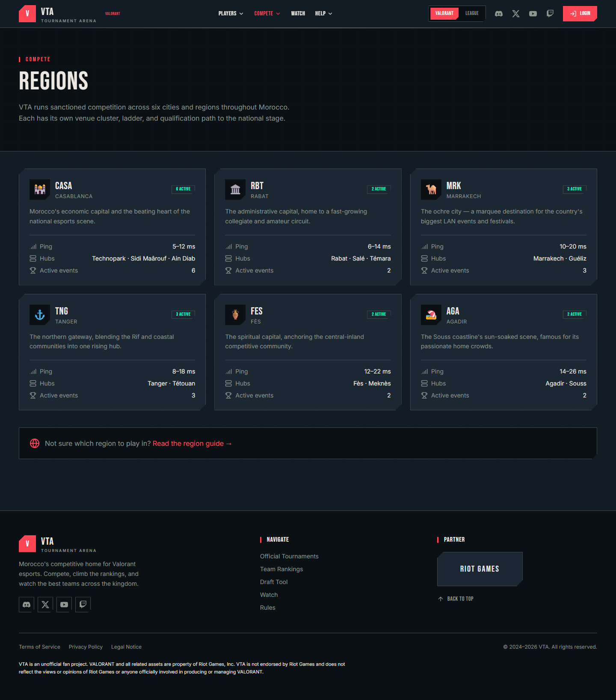
Task: Open X (Twitter) icon in top header
Action: click(x=516, y=14)
